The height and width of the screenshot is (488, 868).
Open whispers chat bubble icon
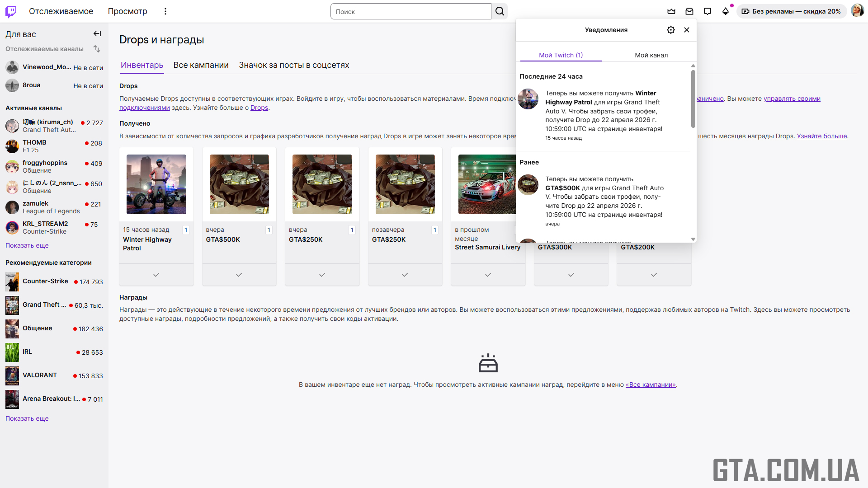tap(708, 11)
